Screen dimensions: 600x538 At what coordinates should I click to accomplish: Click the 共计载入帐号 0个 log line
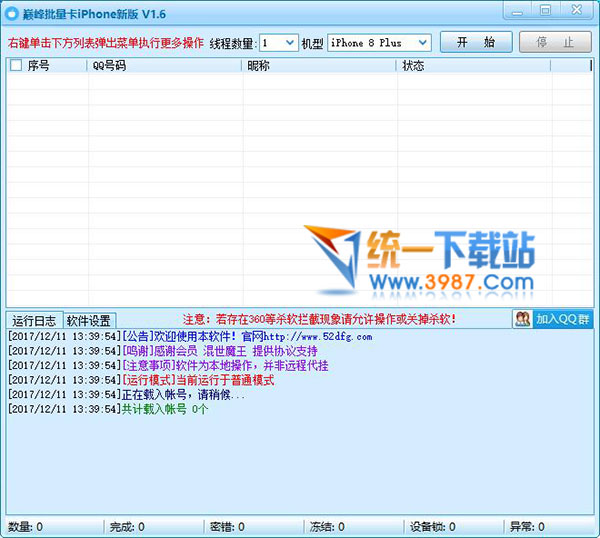108,409
